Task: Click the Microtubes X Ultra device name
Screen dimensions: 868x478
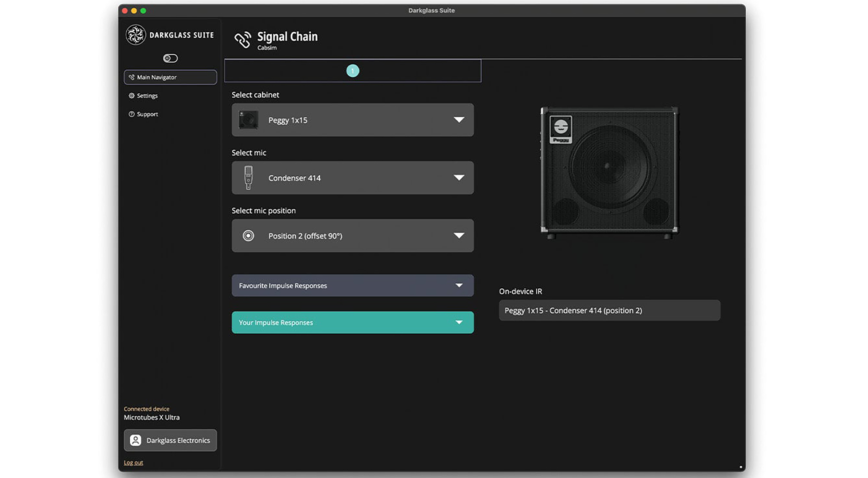Action: 151,418
